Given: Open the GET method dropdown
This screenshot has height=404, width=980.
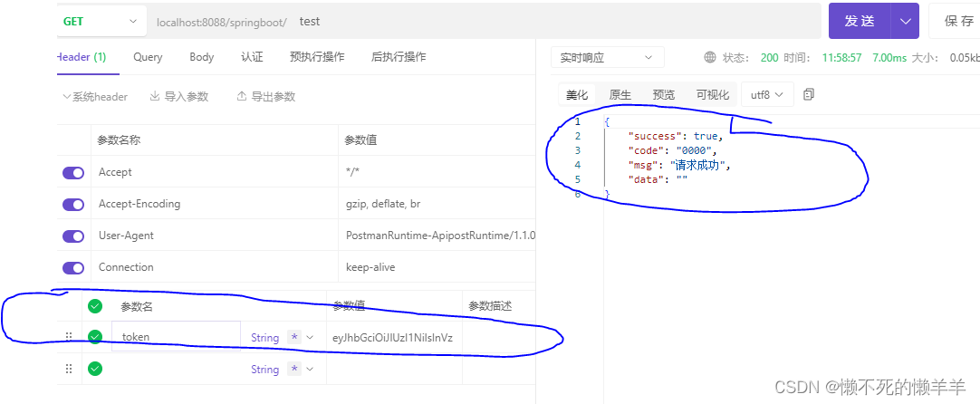Looking at the screenshot, I should pyautogui.click(x=100, y=21).
